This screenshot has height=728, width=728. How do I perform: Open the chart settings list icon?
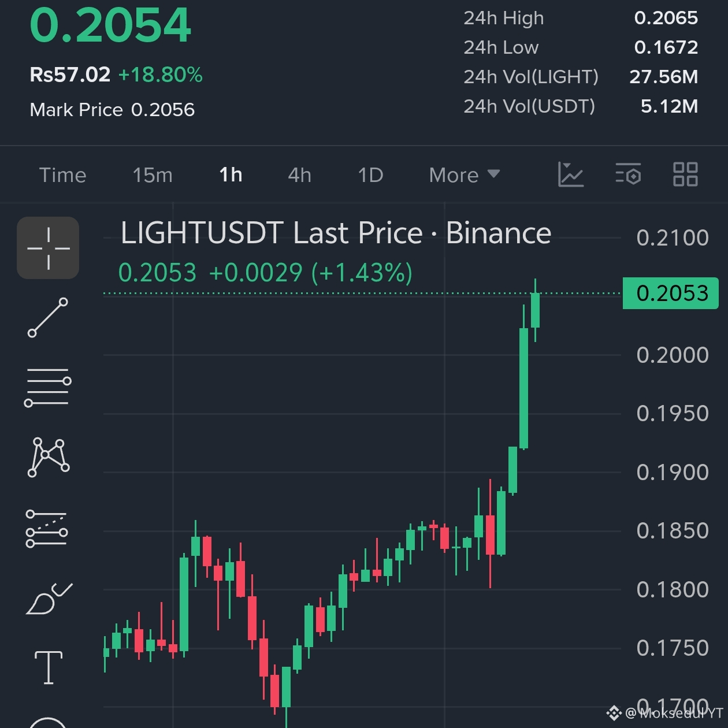point(628,174)
